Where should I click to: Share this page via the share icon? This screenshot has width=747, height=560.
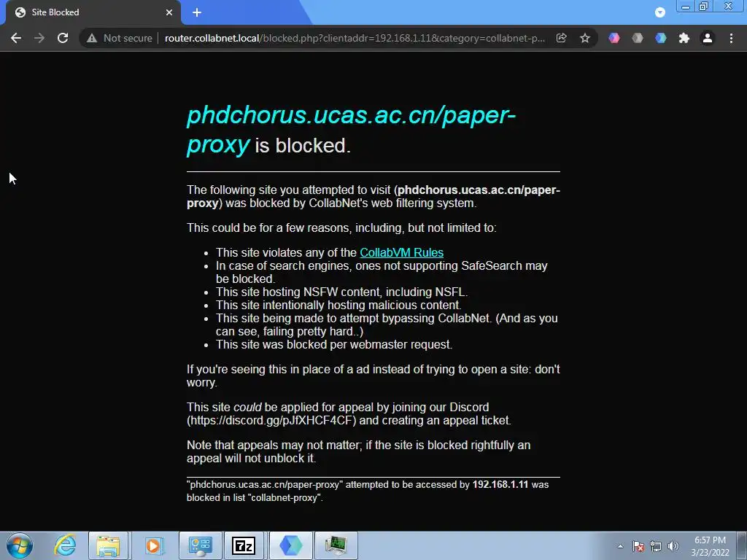(562, 38)
